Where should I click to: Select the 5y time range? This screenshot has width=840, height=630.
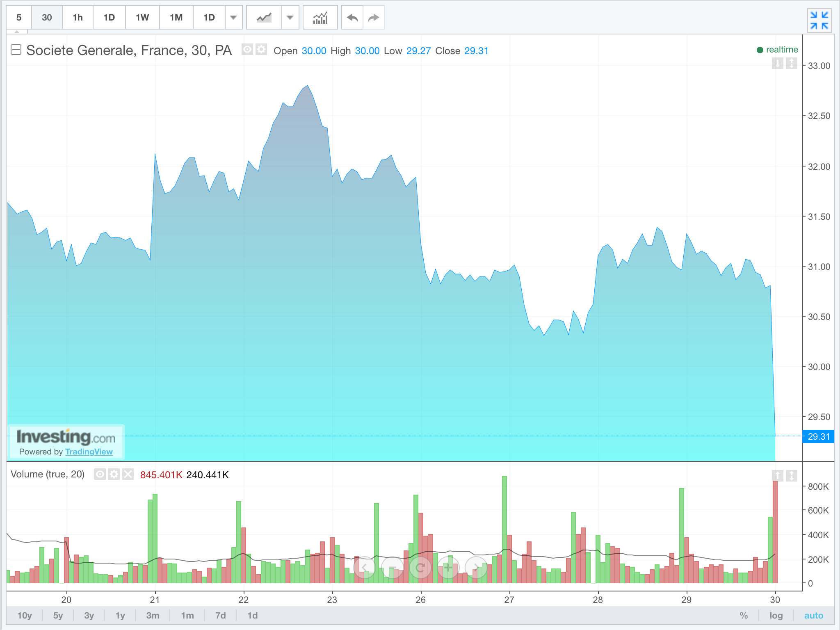(x=58, y=615)
